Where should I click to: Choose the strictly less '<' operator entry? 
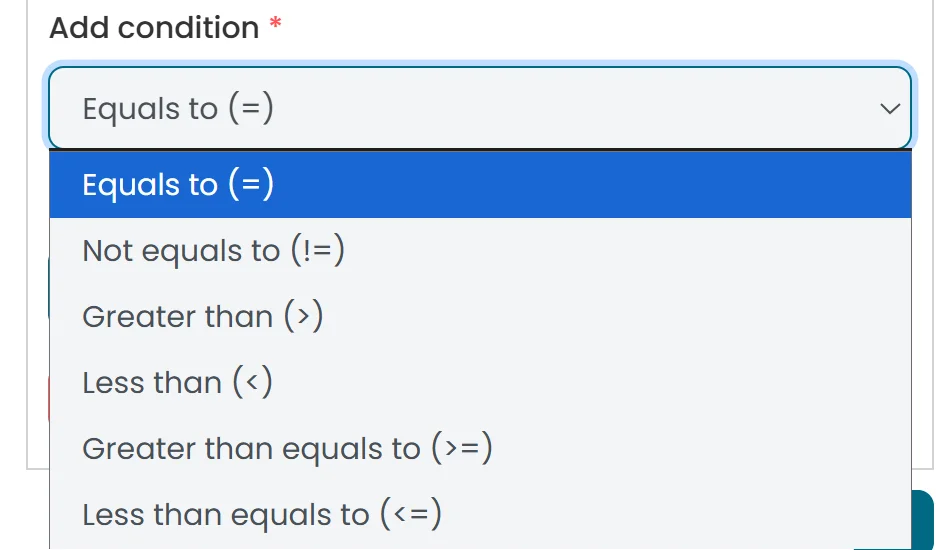177,382
